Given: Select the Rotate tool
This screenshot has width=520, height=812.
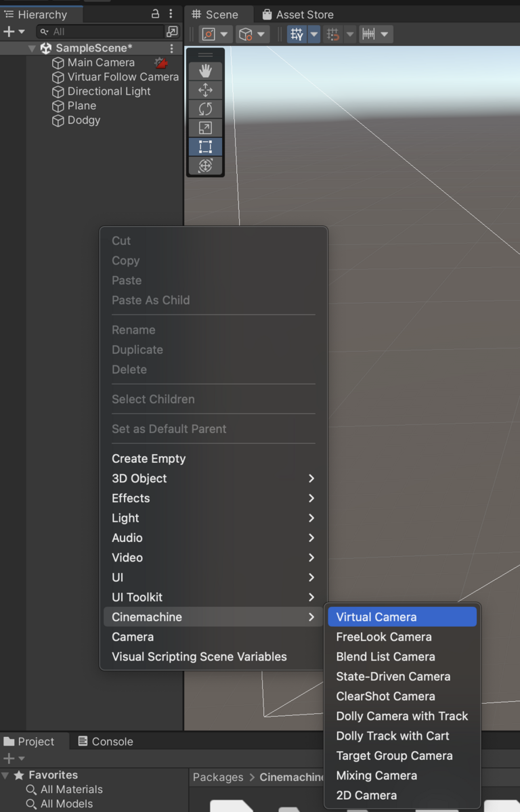Looking at the screenshot, I should [x=205, y=109].
